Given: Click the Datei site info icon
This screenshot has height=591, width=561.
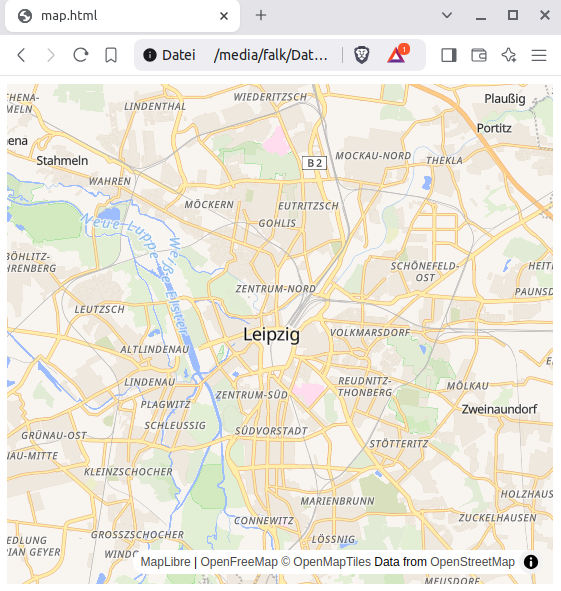Looking at the screenshot, I should point(150,55).
